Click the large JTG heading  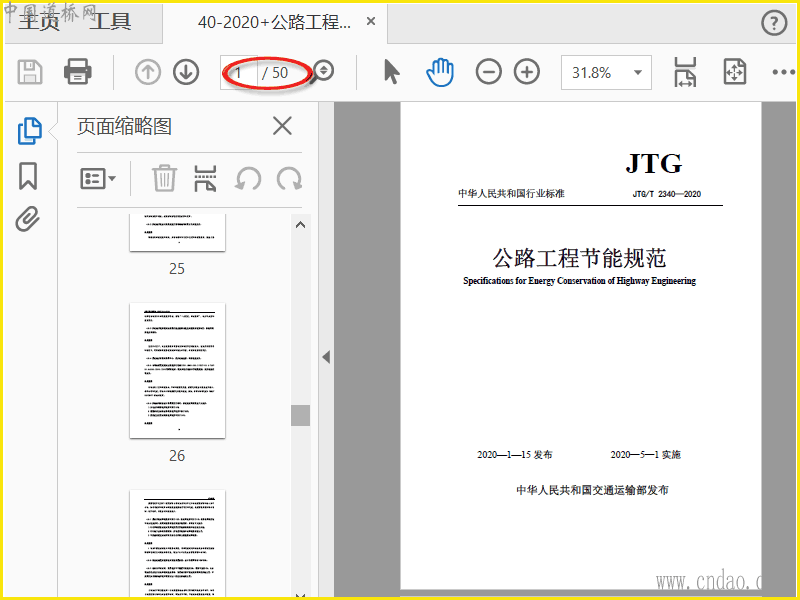(654, 164)
